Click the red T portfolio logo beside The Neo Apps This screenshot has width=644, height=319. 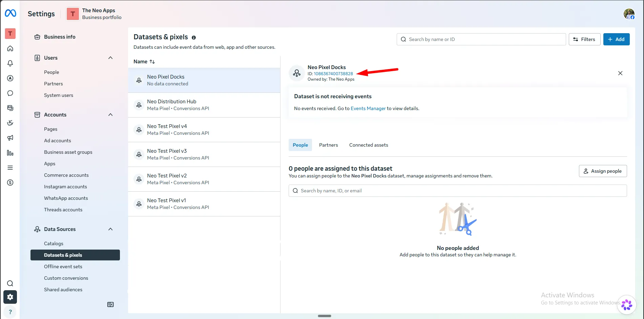click(x=73, y=14)
